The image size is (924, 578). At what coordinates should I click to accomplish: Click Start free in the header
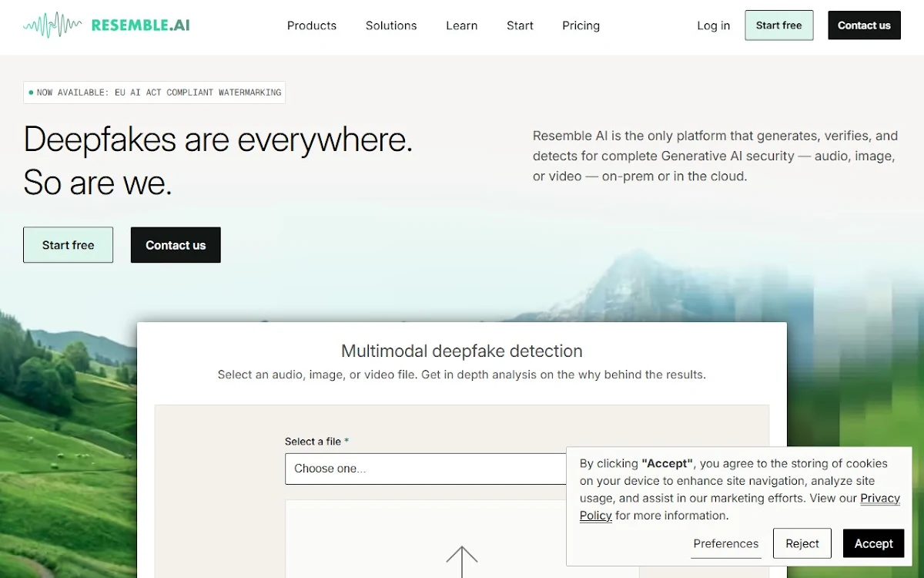coord(779,25)
